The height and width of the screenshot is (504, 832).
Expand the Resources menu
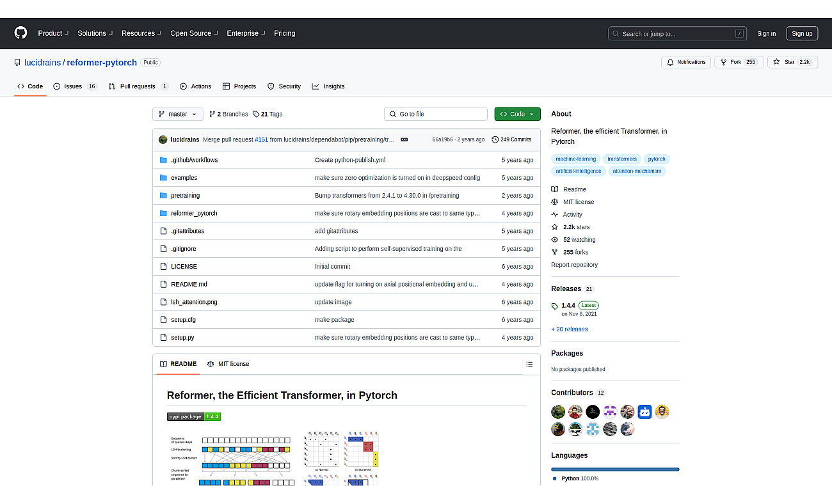[141, 33]
